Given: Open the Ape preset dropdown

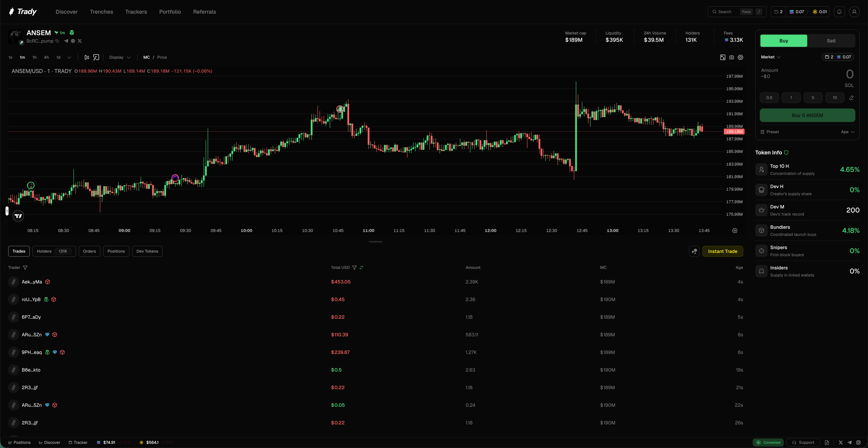Looking at the screenshot, I should (847, 132).
